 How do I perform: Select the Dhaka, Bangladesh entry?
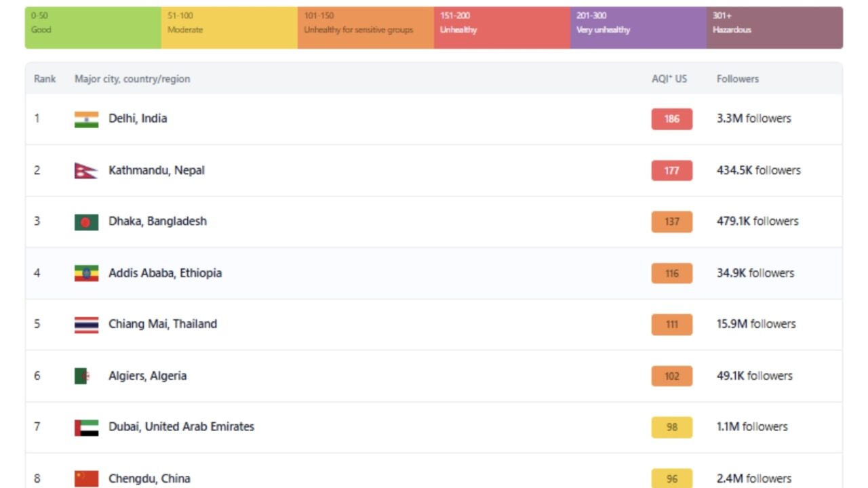pos(157,221)
